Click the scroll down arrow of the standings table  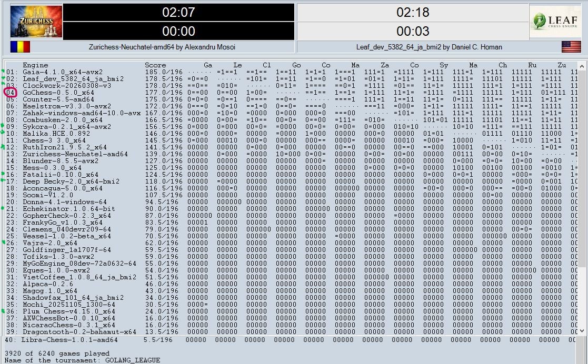tap(582, 331)
